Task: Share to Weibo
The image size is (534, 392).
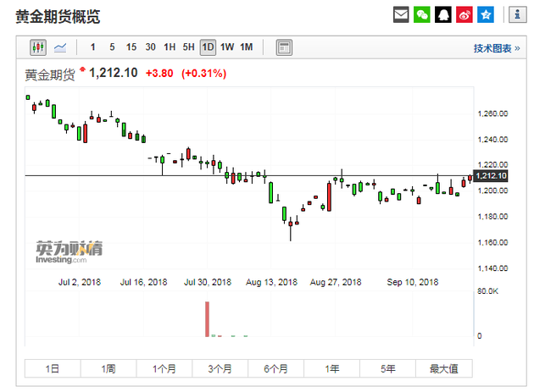Action: tap(464, 15)
